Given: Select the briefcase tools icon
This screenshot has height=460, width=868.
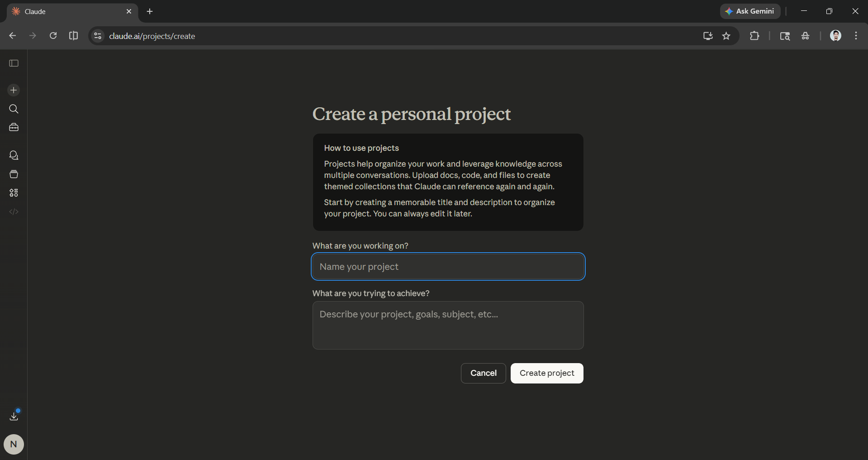Looking at the screenshot, I should click(x=14, y=127).
